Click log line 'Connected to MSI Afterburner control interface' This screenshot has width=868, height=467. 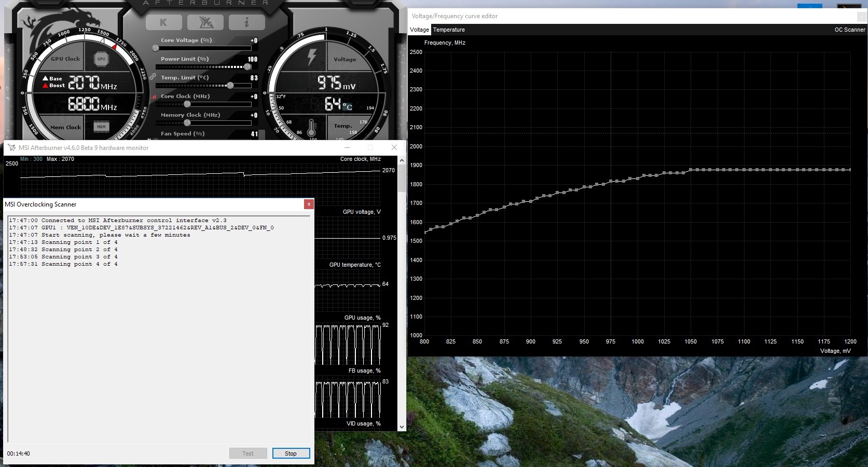[x=118, y=221]
